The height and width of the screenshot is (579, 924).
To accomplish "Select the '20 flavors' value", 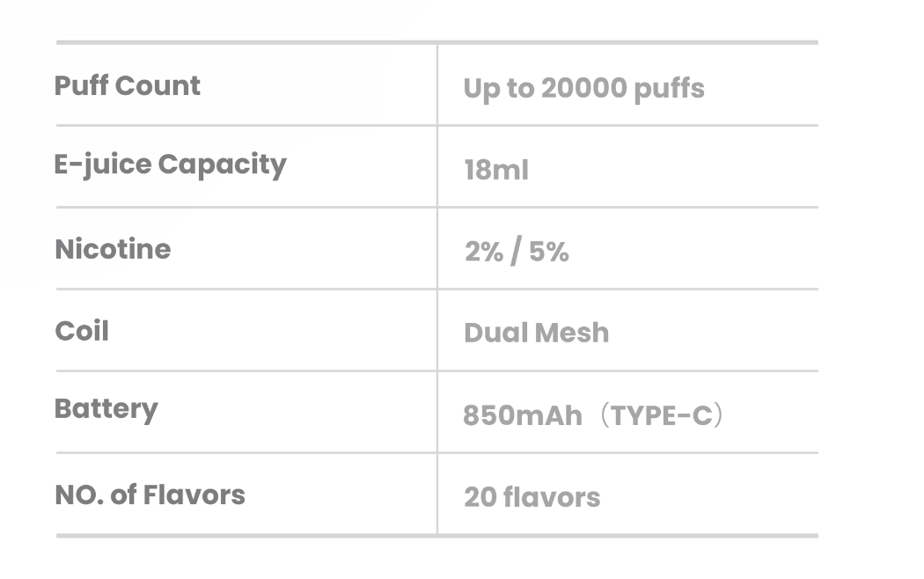I will click(x=532, y=497).
